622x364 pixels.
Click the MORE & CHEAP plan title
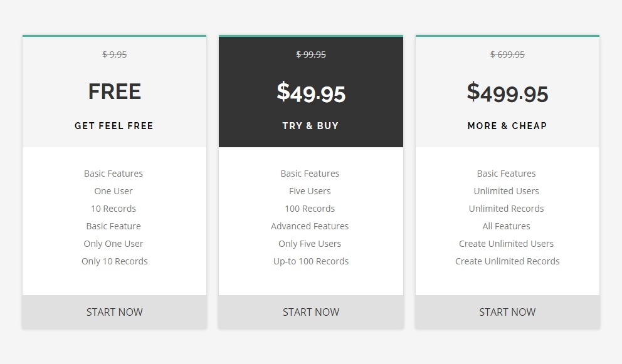507,126
